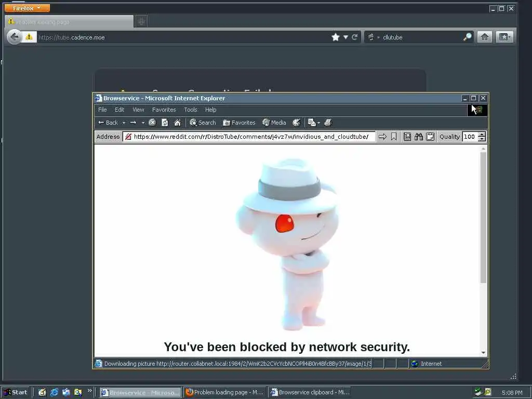532x399 pixels.
Task: Click the Browservice Go arrow button
Action: point(382,137)
